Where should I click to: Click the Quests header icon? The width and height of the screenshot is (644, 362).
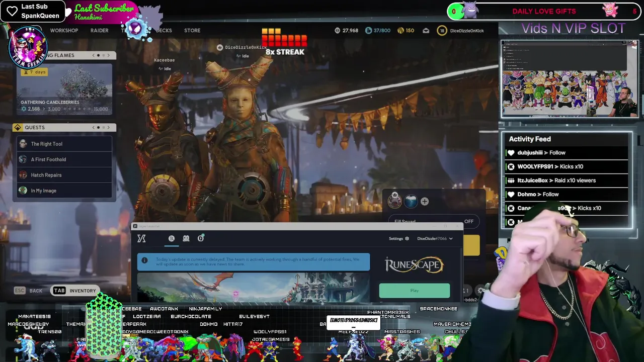tap(18, 127)
